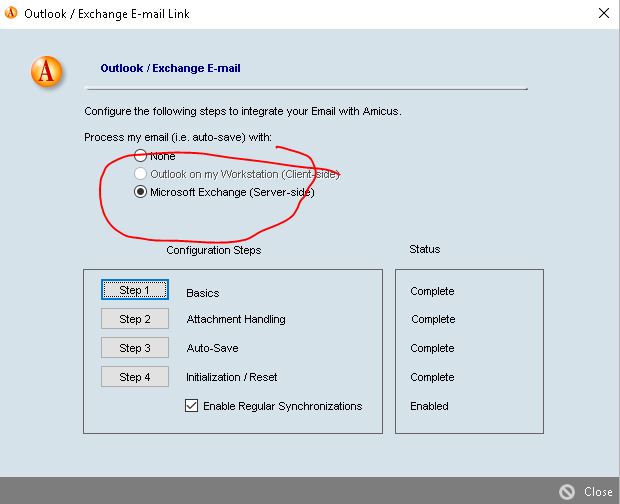Toggle Enable Regular Synchronizations checkbox
This screenshot has width=620, height=504.
(x=191, y=406)
